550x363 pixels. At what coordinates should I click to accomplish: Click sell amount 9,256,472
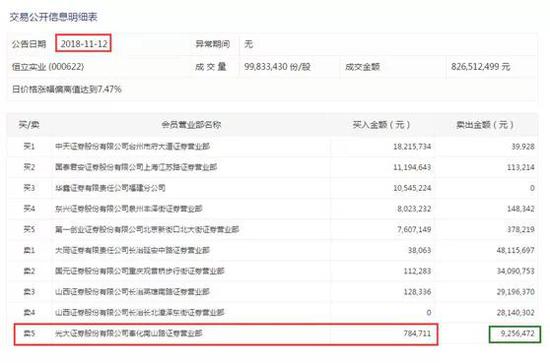[x=518, y=333]
